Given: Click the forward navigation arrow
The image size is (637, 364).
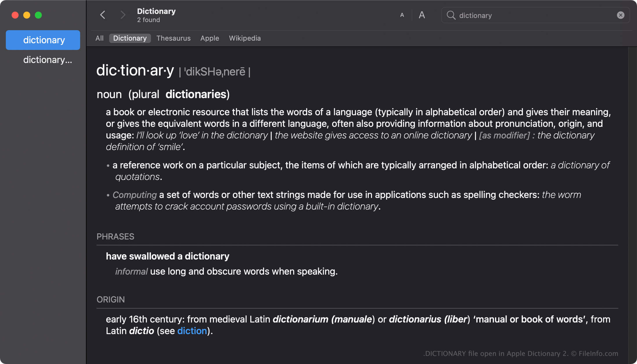Looking at the screenshot, I should (x=123, y=15).
